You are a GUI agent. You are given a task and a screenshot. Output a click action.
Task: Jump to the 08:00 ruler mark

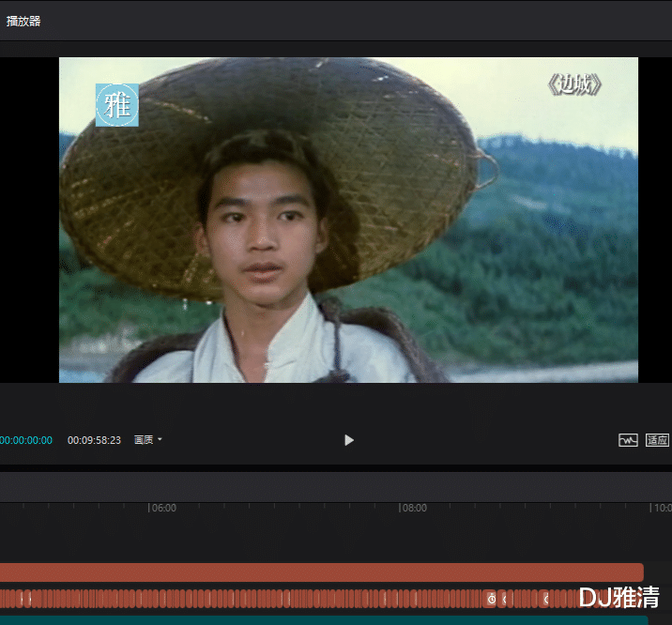click(413, 508)
